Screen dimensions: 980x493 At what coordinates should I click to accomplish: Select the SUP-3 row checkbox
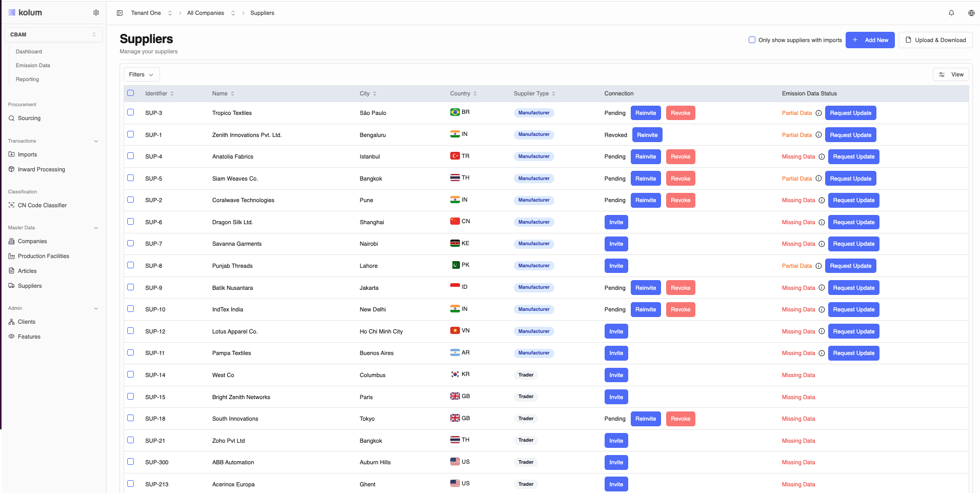(x=131, y=112)
